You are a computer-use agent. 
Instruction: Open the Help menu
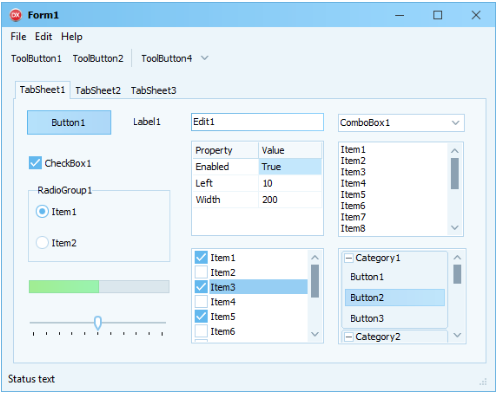(72, 36)
